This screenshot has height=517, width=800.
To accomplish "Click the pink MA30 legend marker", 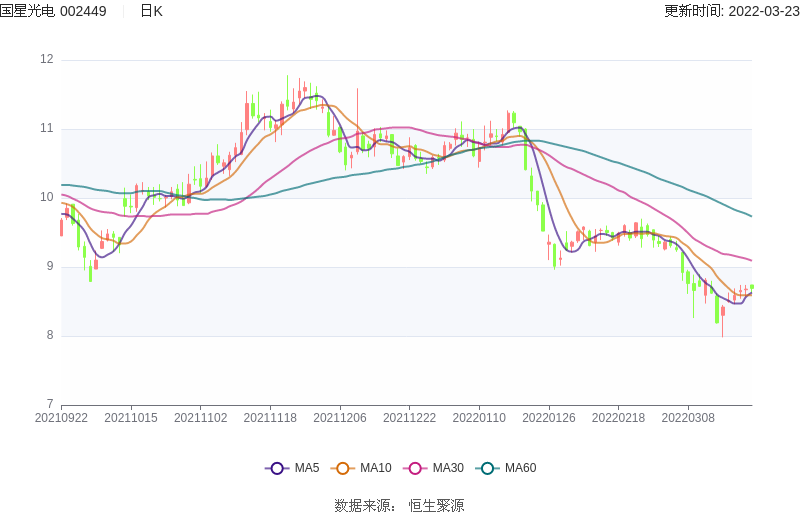I will [x=416, y=468].
